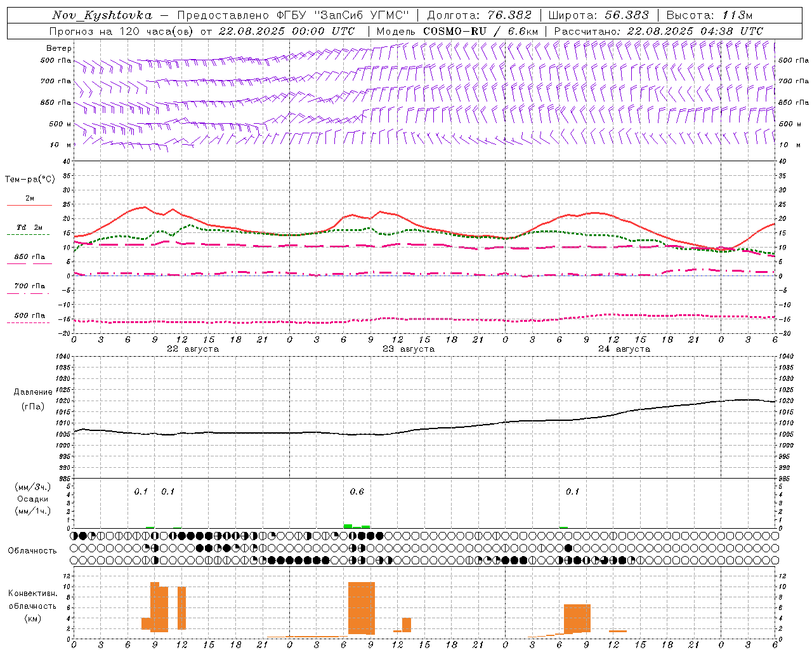
Task: Select the provider text ФГБУ "ЗапСиб УГМС"
Action: pos(343,15)
